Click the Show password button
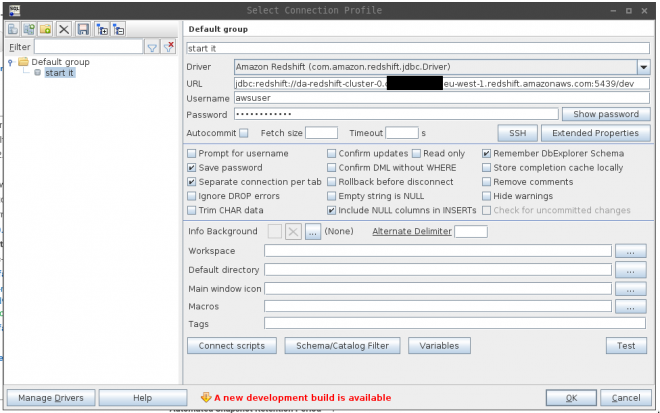Screen dimensions: 660x413 pyautogui.click(x=607, y=115)
